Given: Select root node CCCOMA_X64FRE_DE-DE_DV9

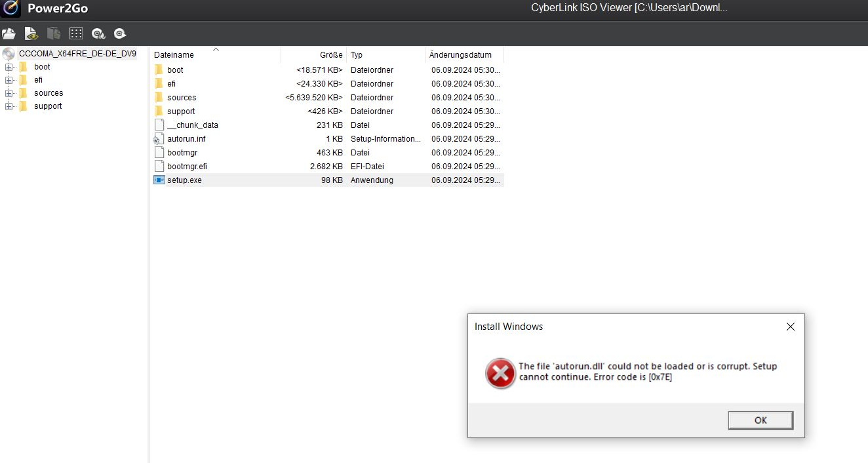Looking at the screenshot, I should click(x=77, y=53).
